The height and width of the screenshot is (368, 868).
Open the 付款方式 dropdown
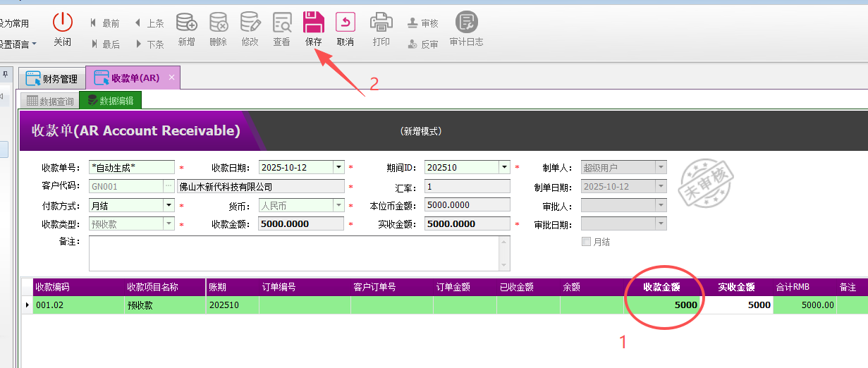pyautogui.click(x=169, y=205)
